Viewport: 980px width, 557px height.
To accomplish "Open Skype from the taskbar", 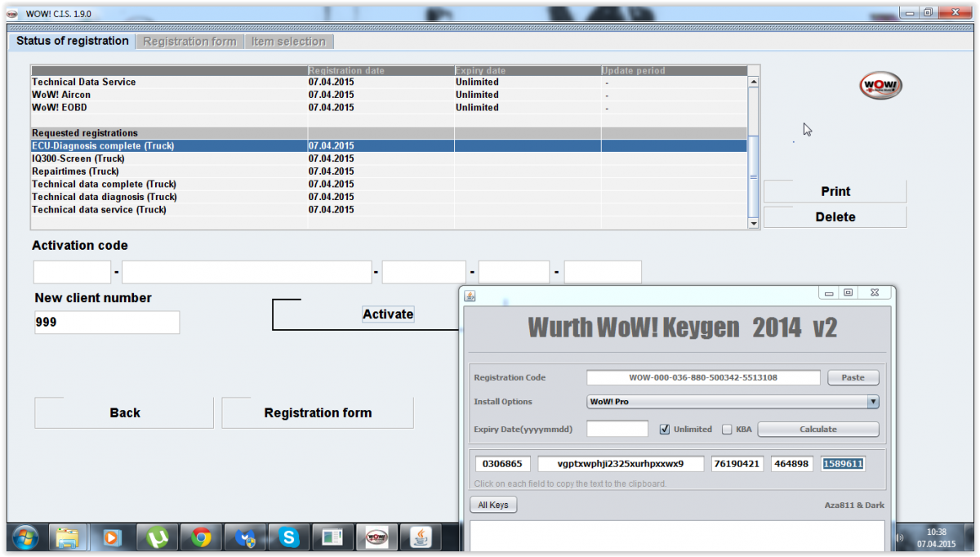I will (x=288, y=537).
